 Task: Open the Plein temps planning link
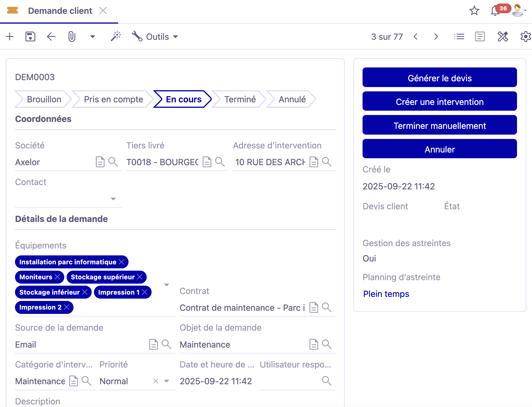coord(386,294)
